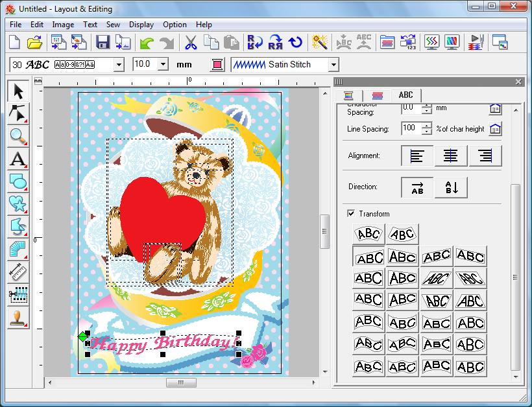Switch to the ABC text attributes tab
Screen dimensions: 532x407
tap(405, 95)
